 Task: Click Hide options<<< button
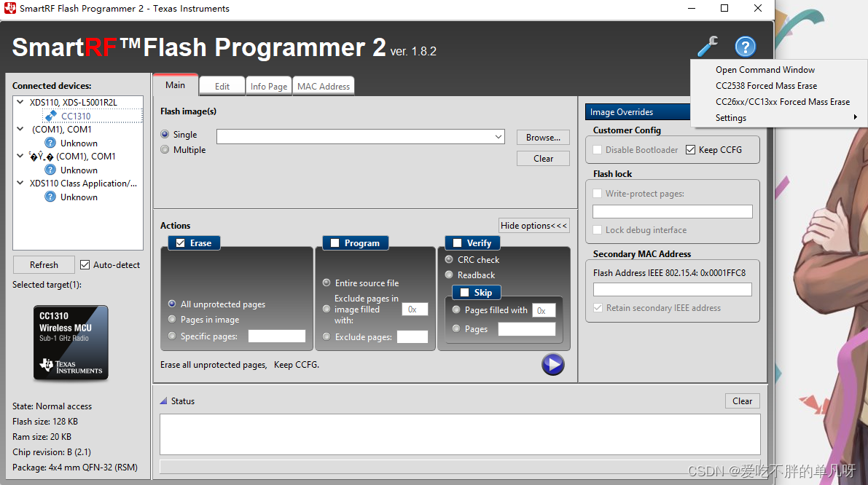tap(533, 226)
